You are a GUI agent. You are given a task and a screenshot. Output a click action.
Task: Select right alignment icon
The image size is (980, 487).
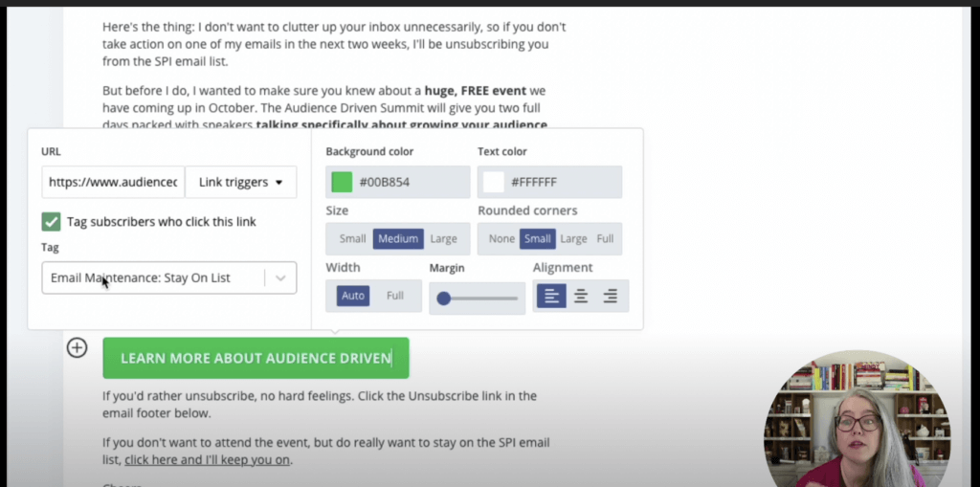click(x=611, y=297)
